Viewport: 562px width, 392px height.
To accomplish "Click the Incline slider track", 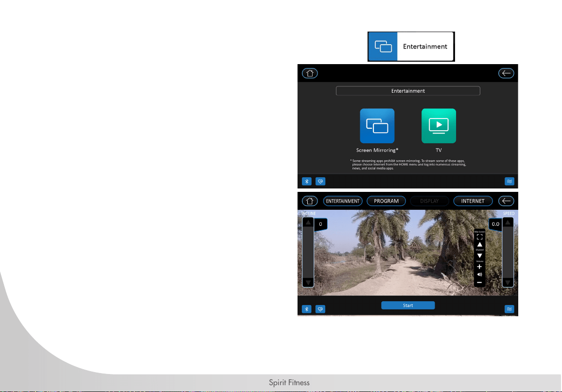I will (x=308, y=253).
